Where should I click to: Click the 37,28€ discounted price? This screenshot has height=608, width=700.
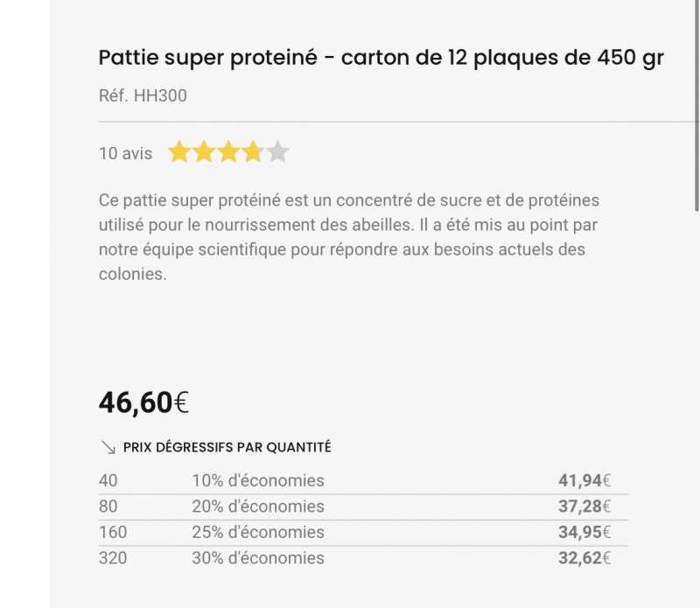coord(584,507)
